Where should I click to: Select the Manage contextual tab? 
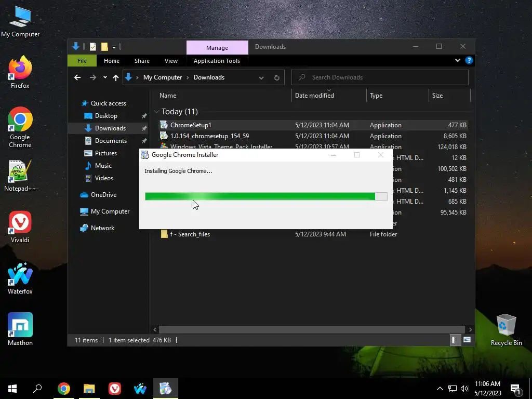click(x=217, y=48)
